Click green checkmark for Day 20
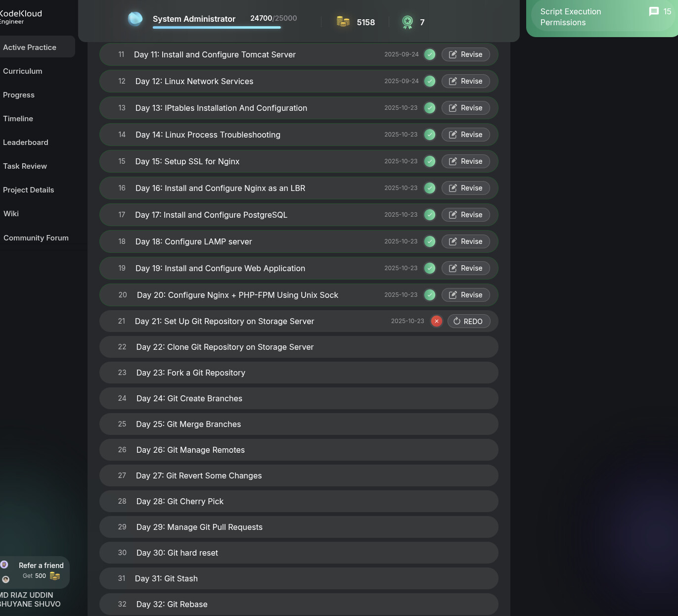Screen dimensions: 678x616 (x=430, y=295)
